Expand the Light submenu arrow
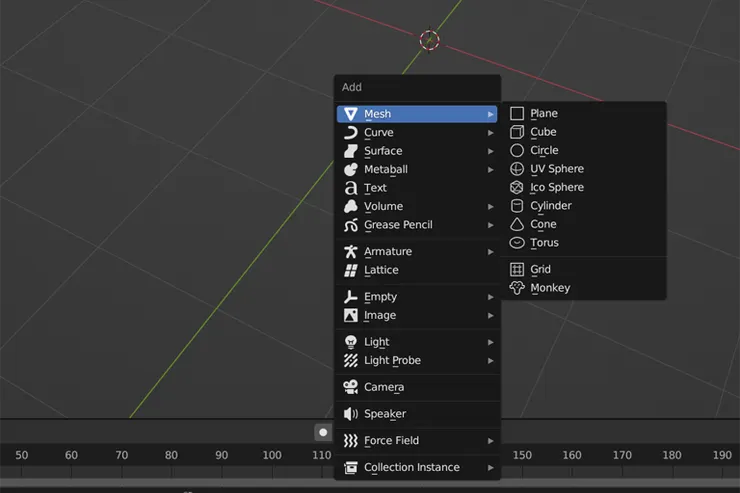The height and width of the screenshot is (493, 740). (491, 343)
